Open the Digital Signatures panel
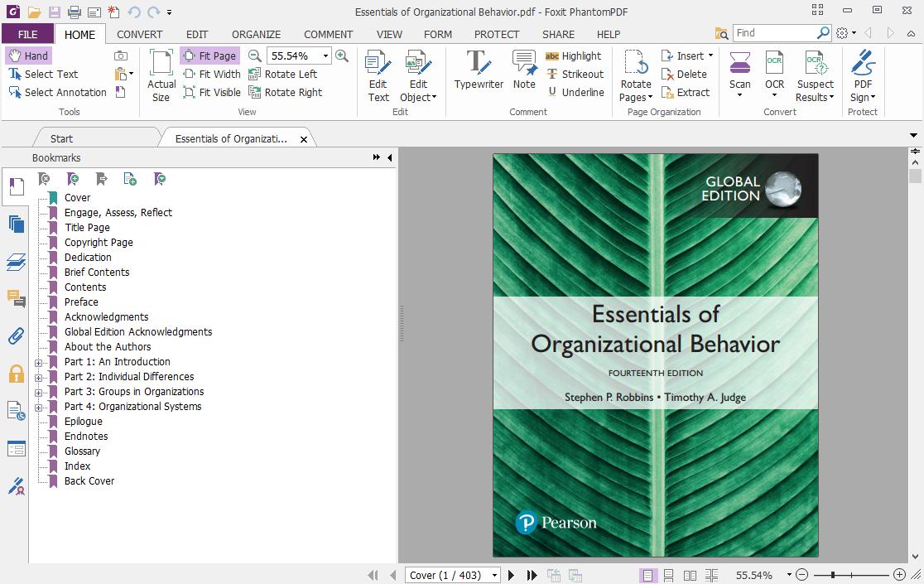The width and height of the screenshot is (924, 584). (17, 486)
